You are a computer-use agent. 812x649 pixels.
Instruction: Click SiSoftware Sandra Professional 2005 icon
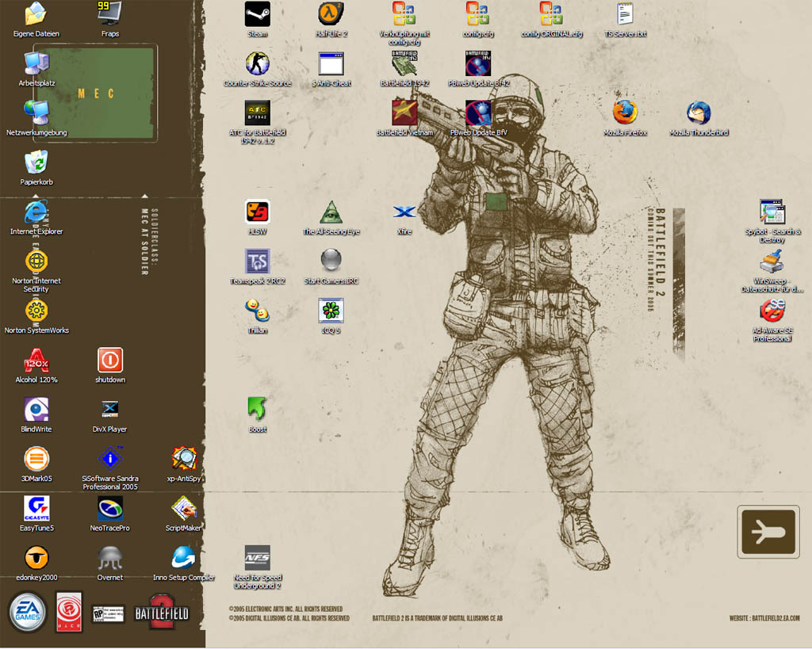coord(109,459)
